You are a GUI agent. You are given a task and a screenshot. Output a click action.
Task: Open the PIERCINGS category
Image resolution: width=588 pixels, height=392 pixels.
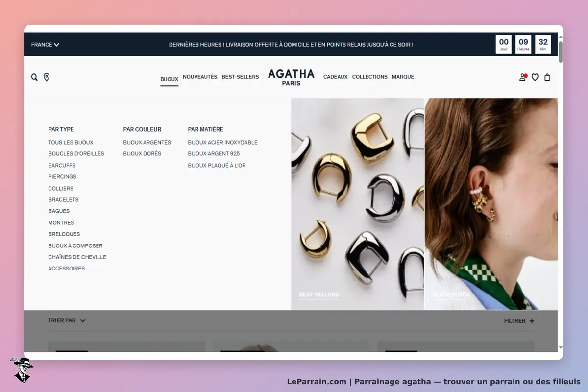(x=62, y=177)
